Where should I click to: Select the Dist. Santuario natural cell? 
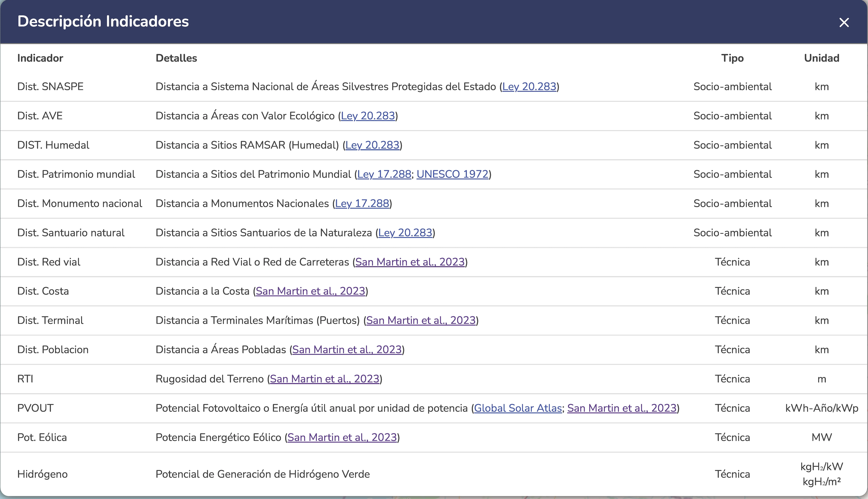[71, 233]
